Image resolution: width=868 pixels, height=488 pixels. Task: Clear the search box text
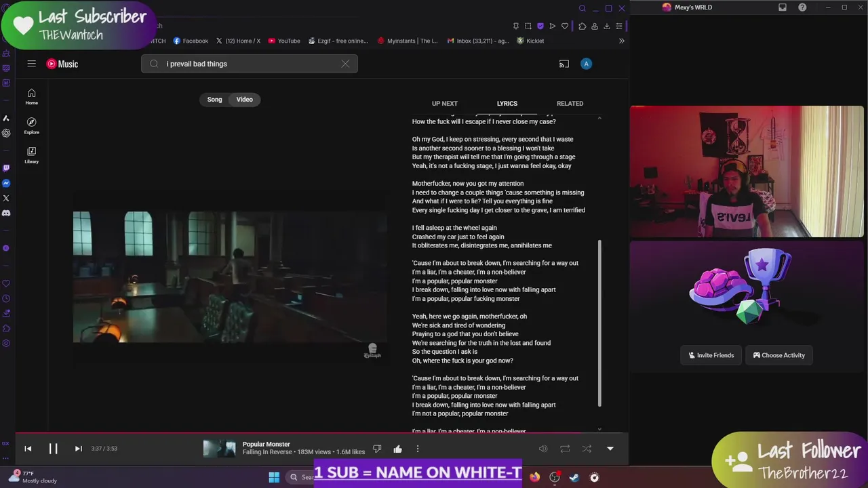(345, 64)
